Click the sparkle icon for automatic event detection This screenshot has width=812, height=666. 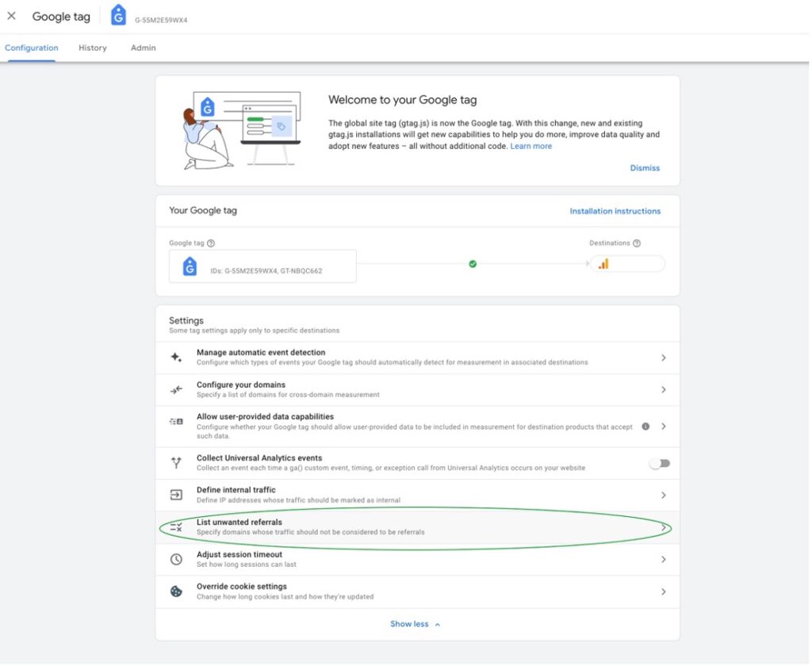pos(176,358)
